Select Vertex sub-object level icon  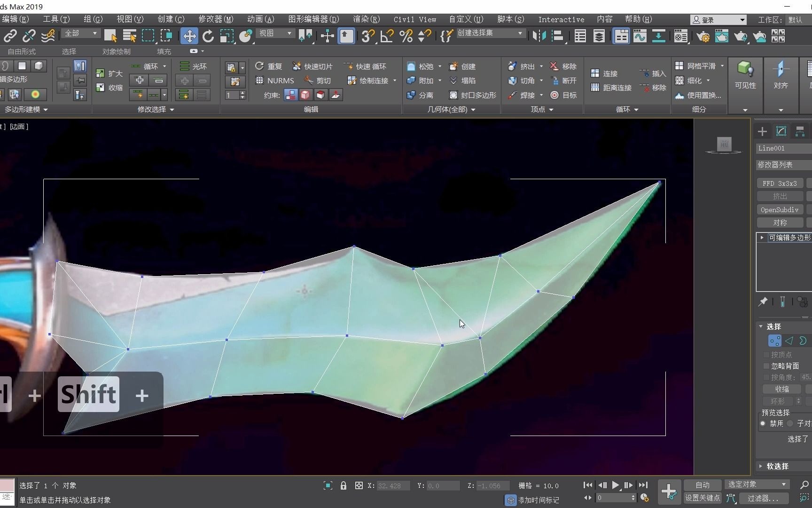[x=774, y=341]
